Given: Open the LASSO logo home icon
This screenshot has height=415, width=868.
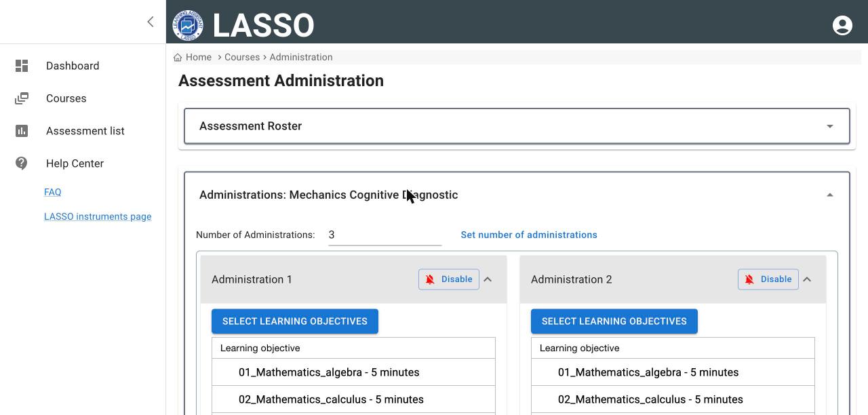Looking at the screenshot, I should pyautogui.click(x=187, y=25).
